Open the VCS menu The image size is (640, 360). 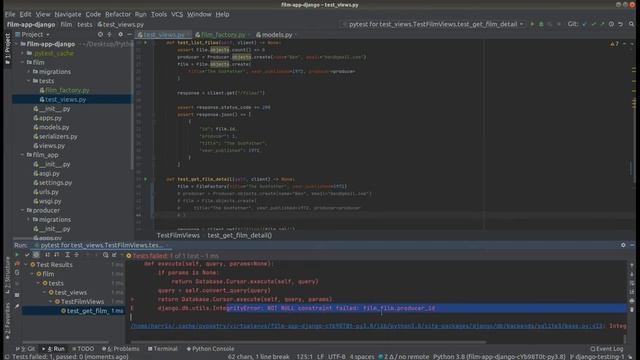[177, 14]
